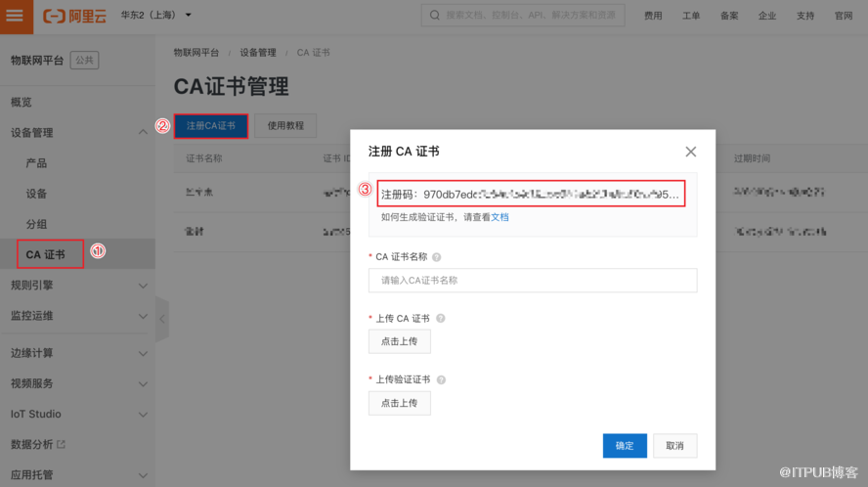Close the 注册 CA 证书 dialog
Image resolution: width=868 pixels, height=487 pixels.
click(690, 152)
